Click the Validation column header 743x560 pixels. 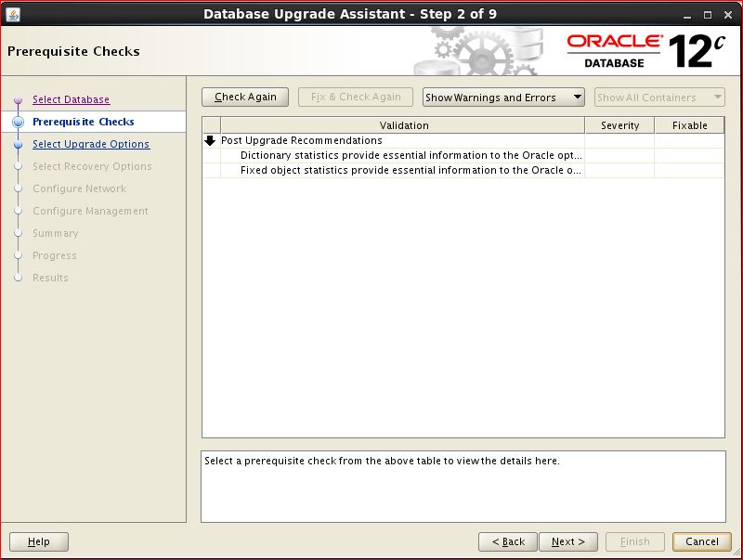tap(403, 125)
